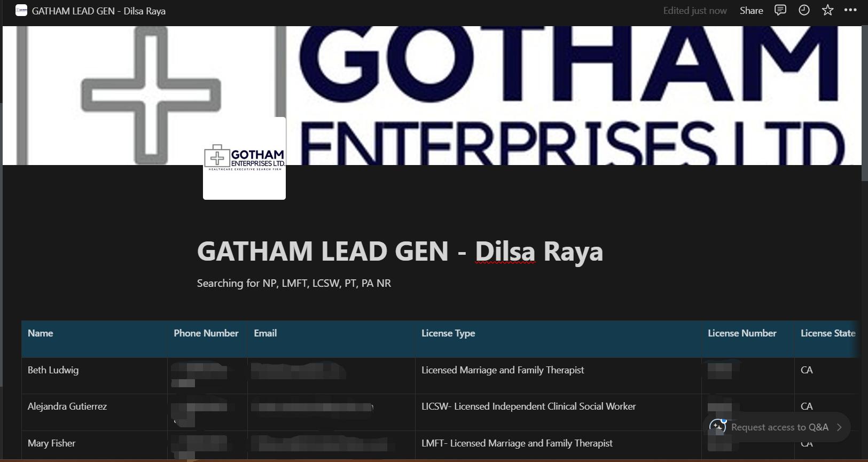868x462 pixels.
Task: Click the Share button
Action: (x=751, y=11)
